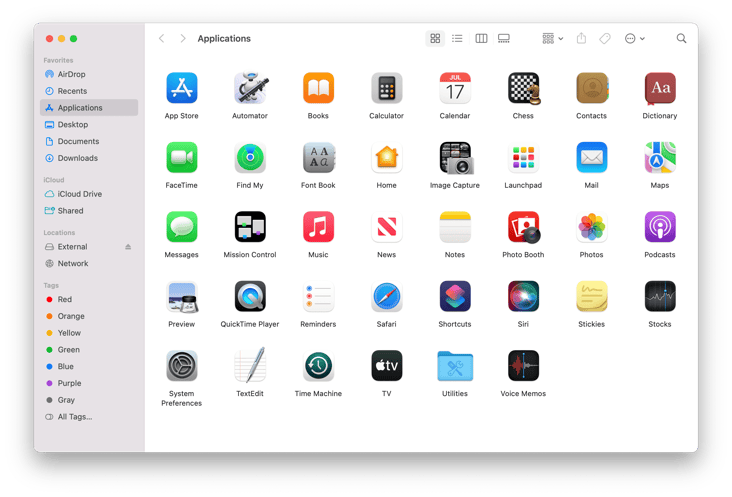
Task: Select the Reminders app icon
Action: 318,296
